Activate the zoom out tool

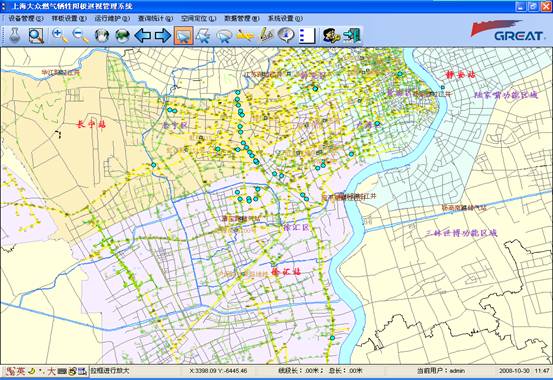click(x=80, y=35)
